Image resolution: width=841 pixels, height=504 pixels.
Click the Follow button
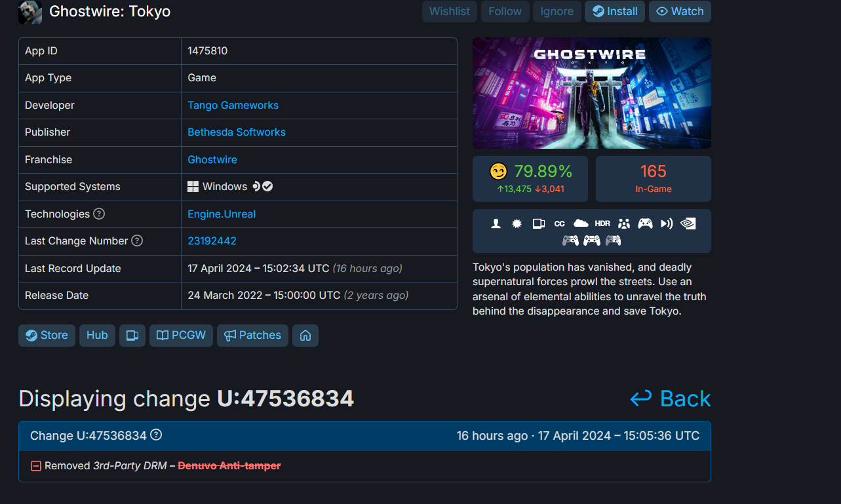[505, 11]
